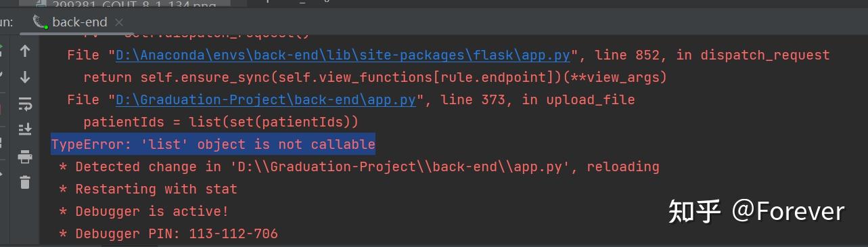The image size is (868, 247).
Task: Click the Run tool window label
Action: click(5, 22)
